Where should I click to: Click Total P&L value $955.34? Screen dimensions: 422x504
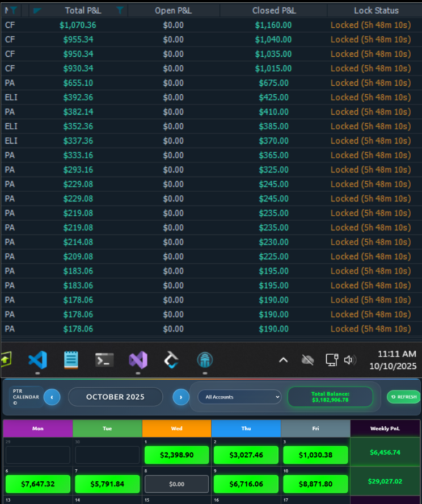[x=78, y=40]
